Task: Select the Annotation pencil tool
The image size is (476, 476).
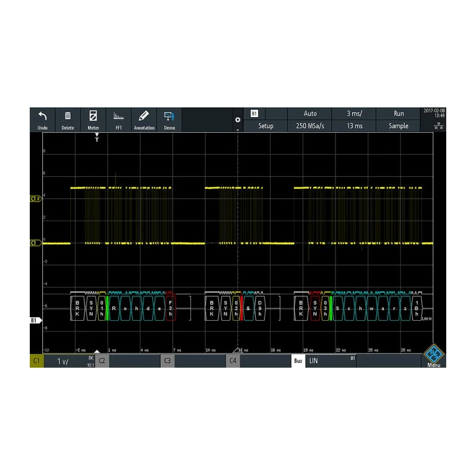Action: (x=144, y=120)
